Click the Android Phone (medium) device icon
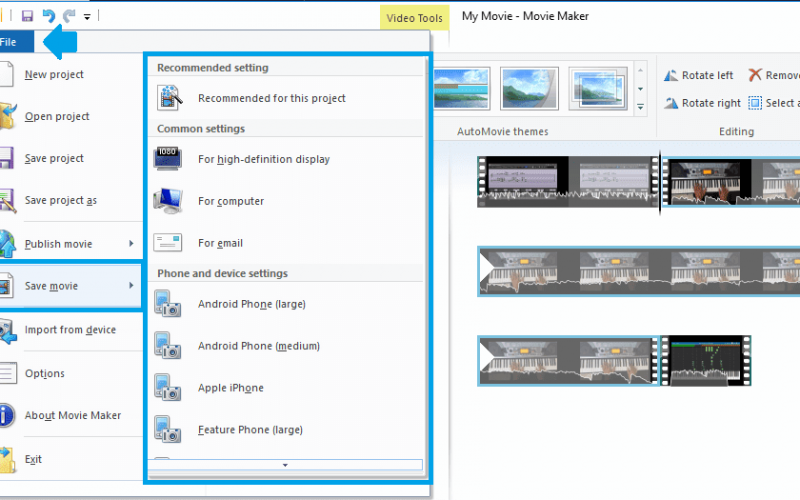 (x=168, y=345)
